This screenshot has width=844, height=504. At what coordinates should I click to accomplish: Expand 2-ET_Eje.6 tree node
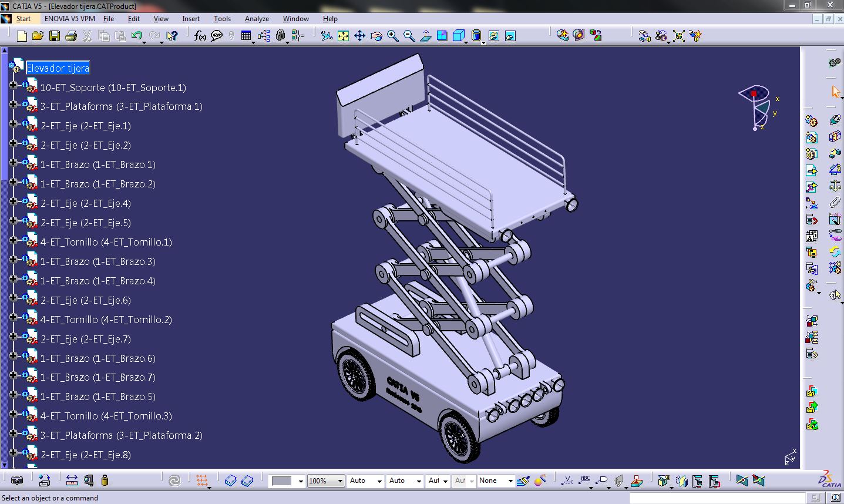click(14, 298)
